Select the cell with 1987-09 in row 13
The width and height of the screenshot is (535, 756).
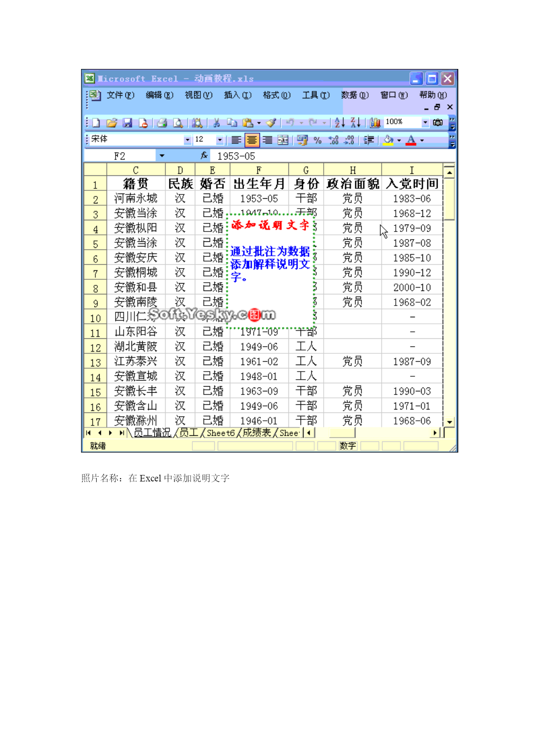coord(412,362)
